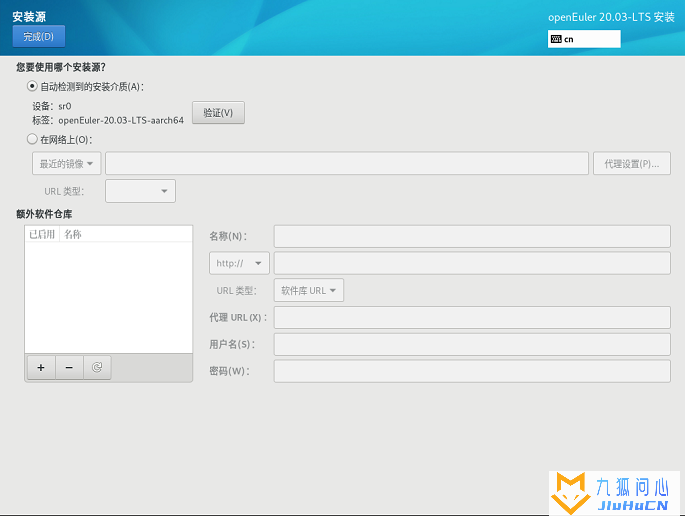Focus the username (用户名) input field
The image size is (685, 516).
pyautogui.click(x=472, y=344)
